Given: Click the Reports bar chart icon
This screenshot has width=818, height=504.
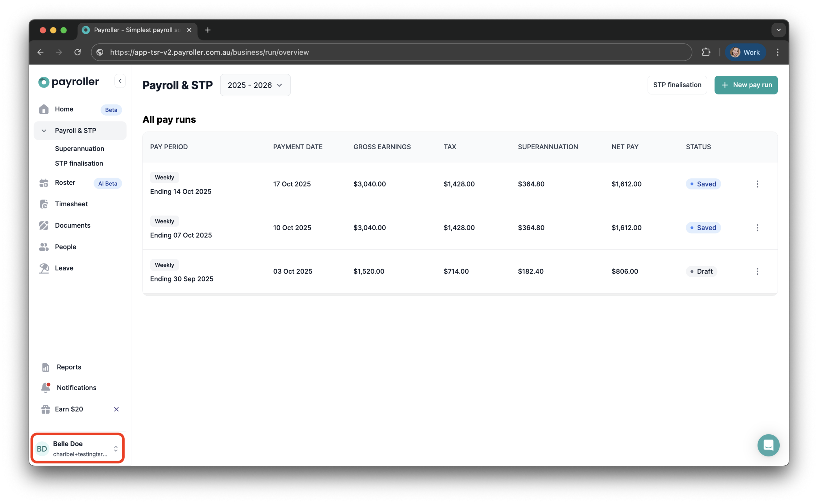Looking at the screenshot, I should coord(45,367).
